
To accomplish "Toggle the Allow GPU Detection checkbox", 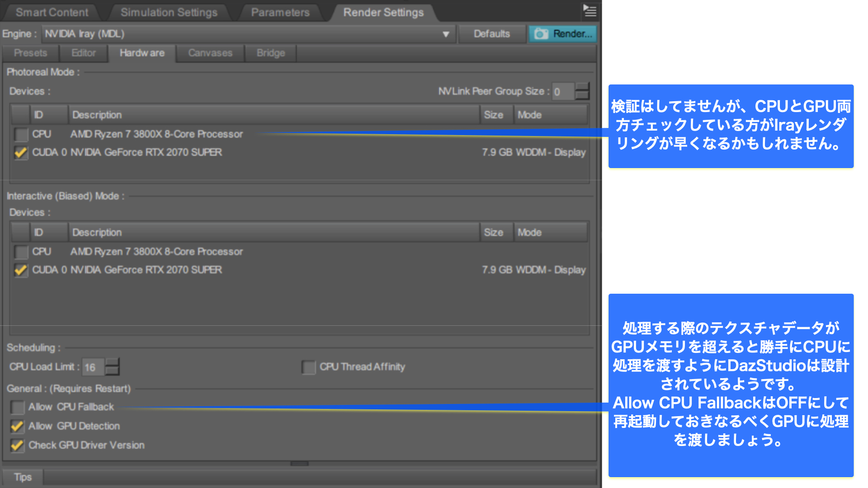I will point(17,426).
